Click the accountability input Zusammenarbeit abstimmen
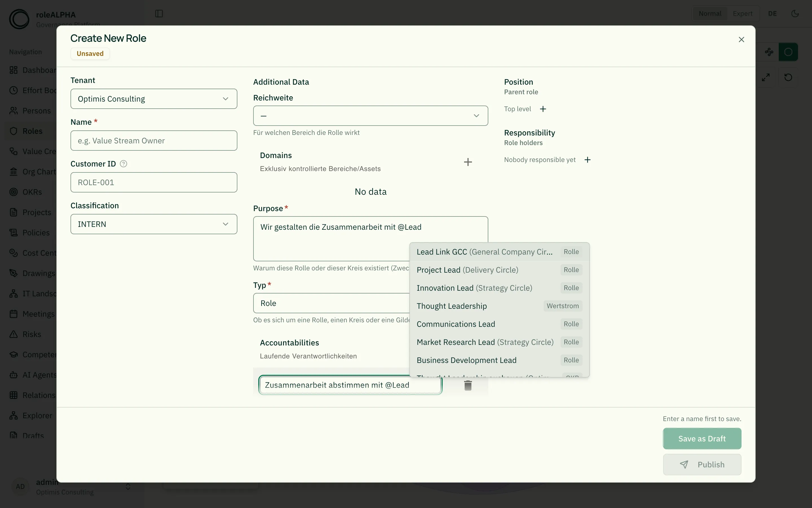 (x=350, y=385)
